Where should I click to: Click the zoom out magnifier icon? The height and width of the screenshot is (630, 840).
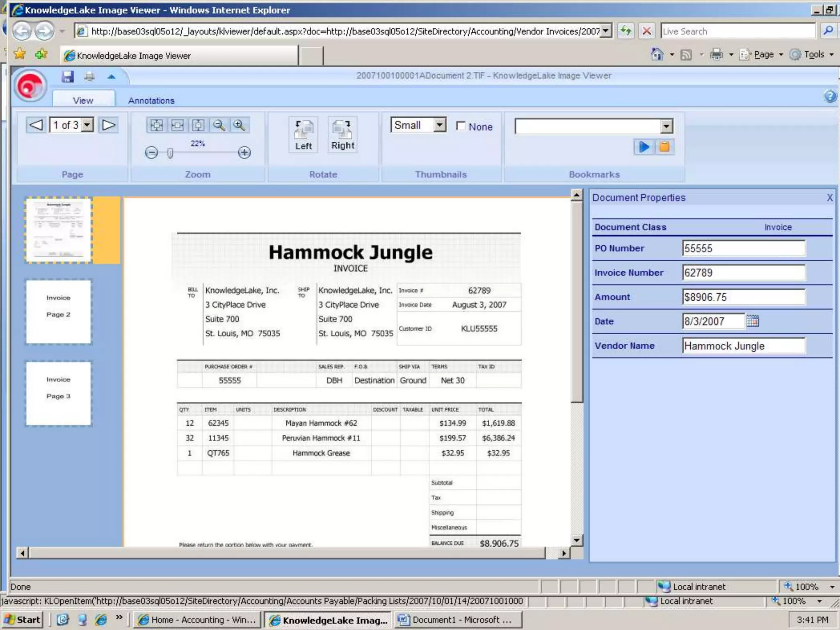tap(219, 125)
